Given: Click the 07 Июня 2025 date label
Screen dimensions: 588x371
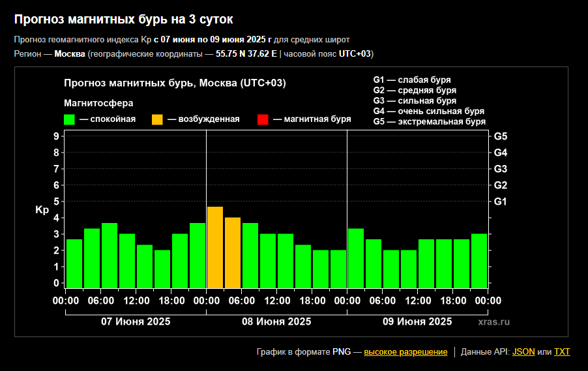Looking at the screenshot, I should pyautogui.click(x=136, y=321).
